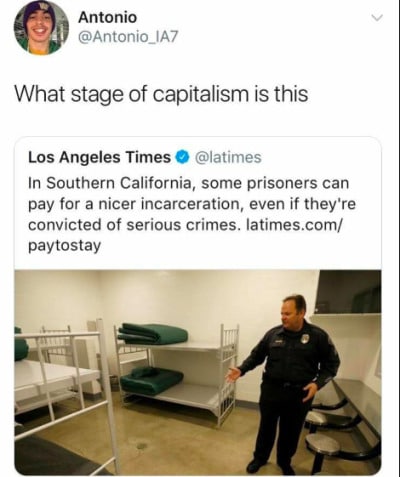Click the Los Angeles Times verified badge
The width and height of the screenshot is (400, 477).
pos(182,157)
